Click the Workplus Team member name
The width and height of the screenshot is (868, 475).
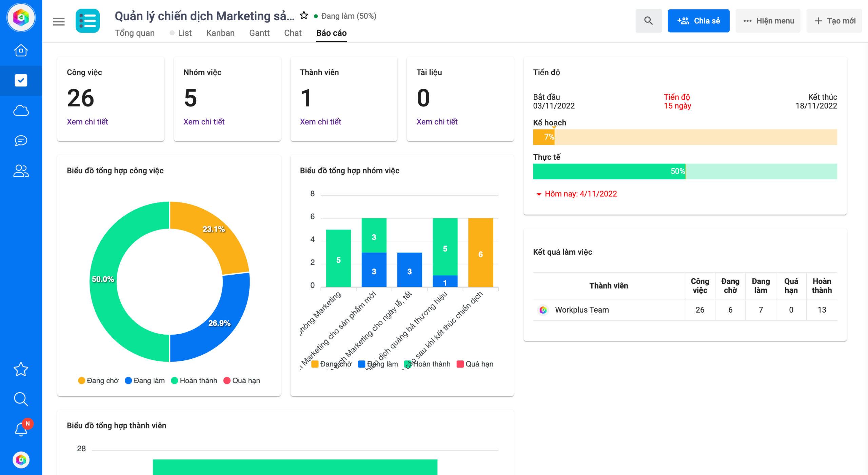point(582,310)
